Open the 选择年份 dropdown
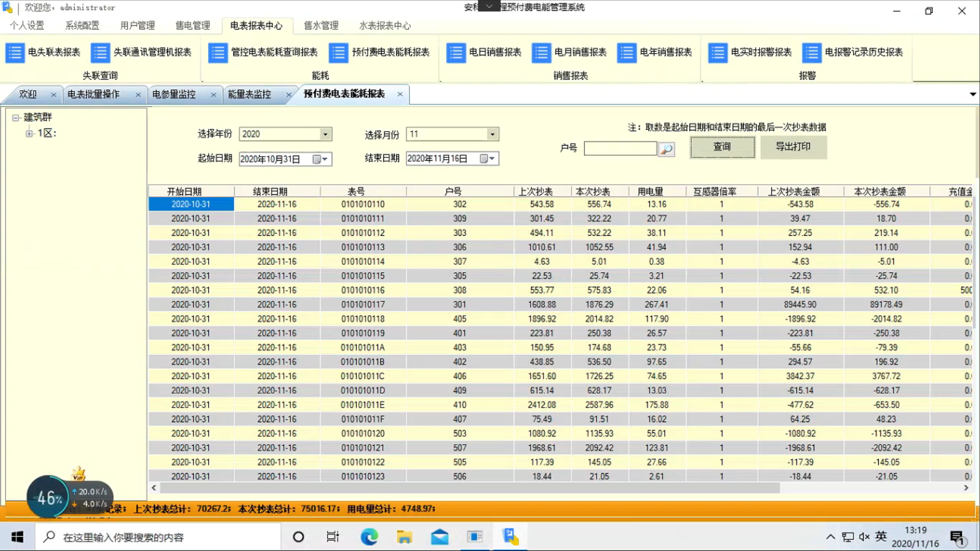 coord(325,134)
